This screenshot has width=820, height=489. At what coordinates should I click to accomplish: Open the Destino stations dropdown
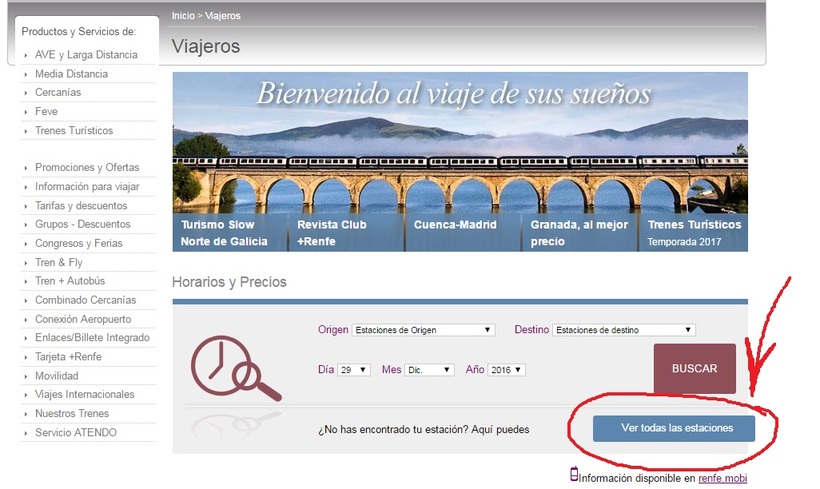coord(624,330)
